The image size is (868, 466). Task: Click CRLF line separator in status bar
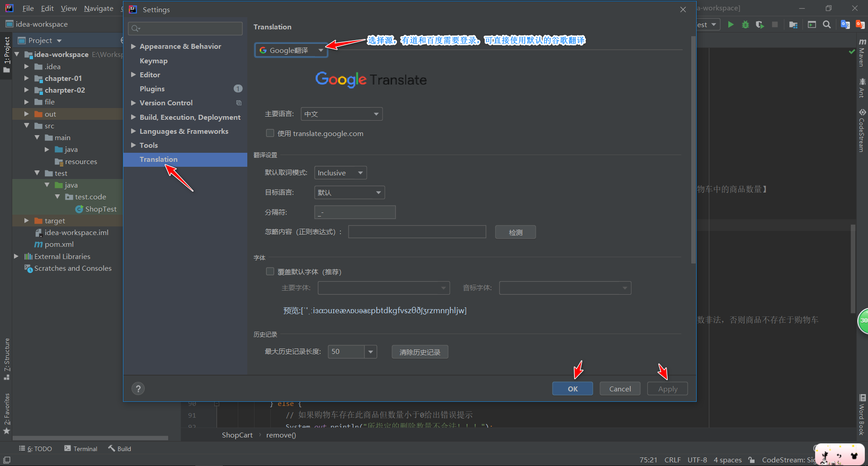point(672,460)
